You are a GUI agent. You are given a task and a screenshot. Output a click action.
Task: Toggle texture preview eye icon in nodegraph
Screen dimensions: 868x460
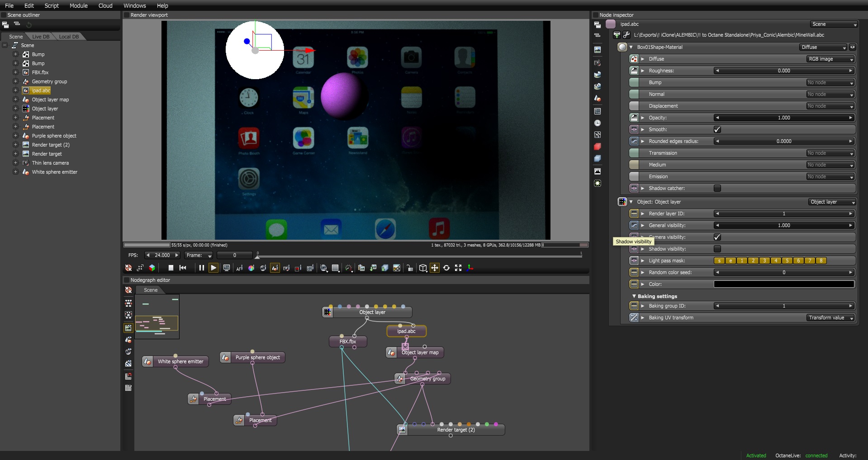[x=128, y=363]
